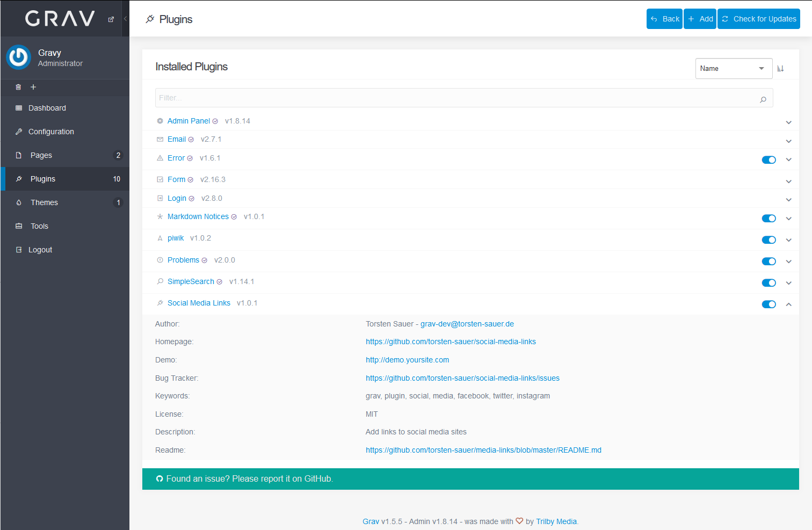Screen dimensions: 812x530
Task: Open Configuration in sidebar
Action: click(x=65, y=132)
